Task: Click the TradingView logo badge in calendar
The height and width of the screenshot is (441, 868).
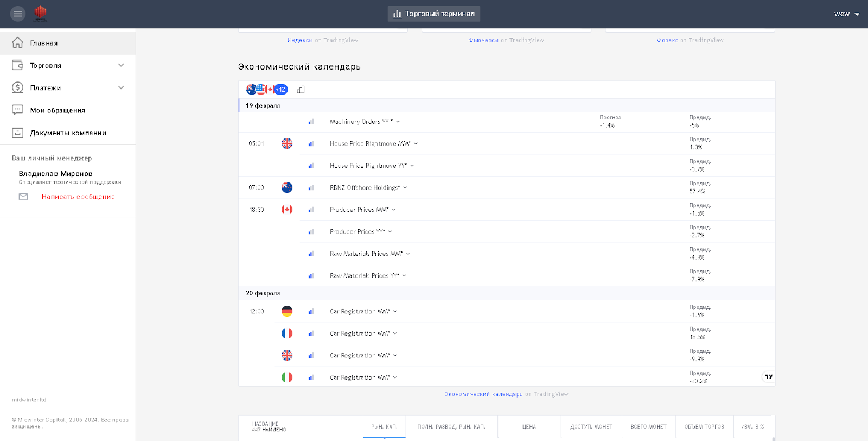Action: click(x=768, y=376)
